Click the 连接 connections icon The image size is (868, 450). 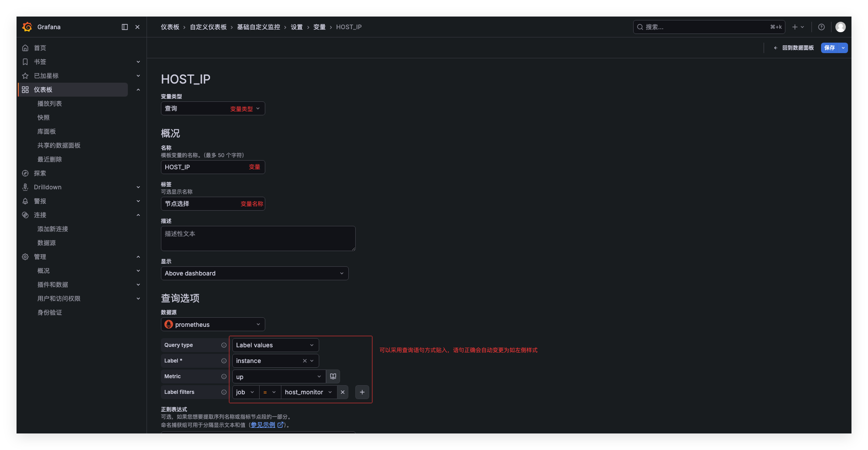(25, 215)
